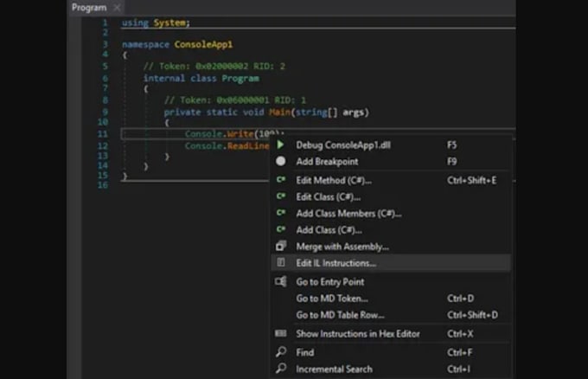Select Go to MD Table Row... entry
The height and width of the screenshot is (379, 588).
click(x=340, y=315)
